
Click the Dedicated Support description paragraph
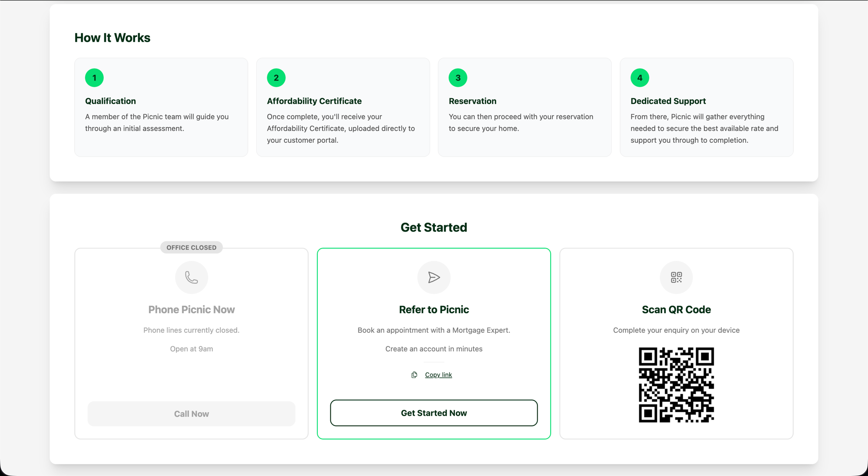point(704,128)
